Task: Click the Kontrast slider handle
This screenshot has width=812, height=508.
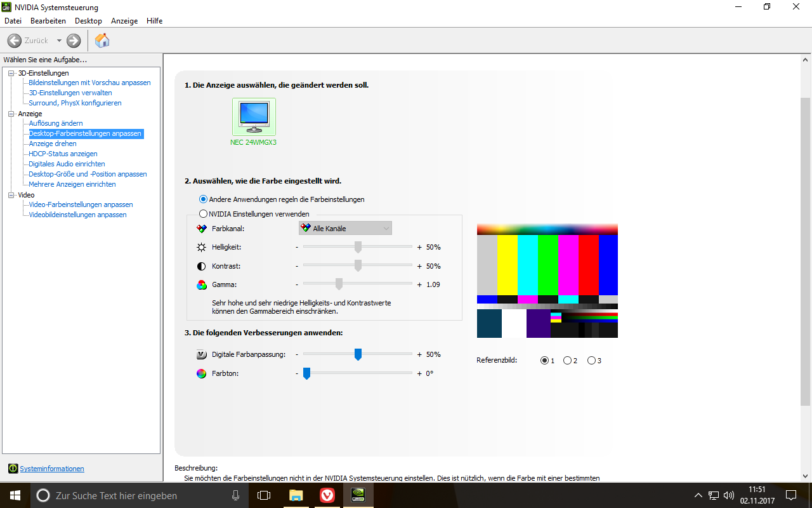Action: tap(358, 266)
